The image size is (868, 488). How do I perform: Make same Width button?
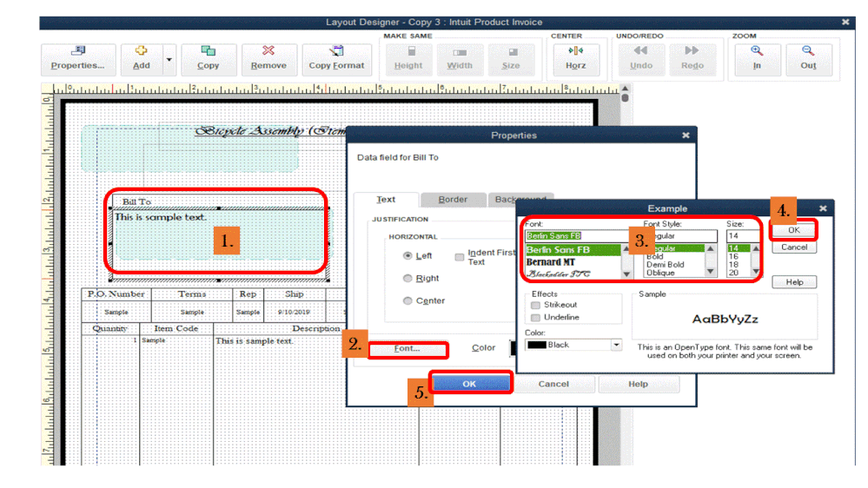[x=460, y=59]
